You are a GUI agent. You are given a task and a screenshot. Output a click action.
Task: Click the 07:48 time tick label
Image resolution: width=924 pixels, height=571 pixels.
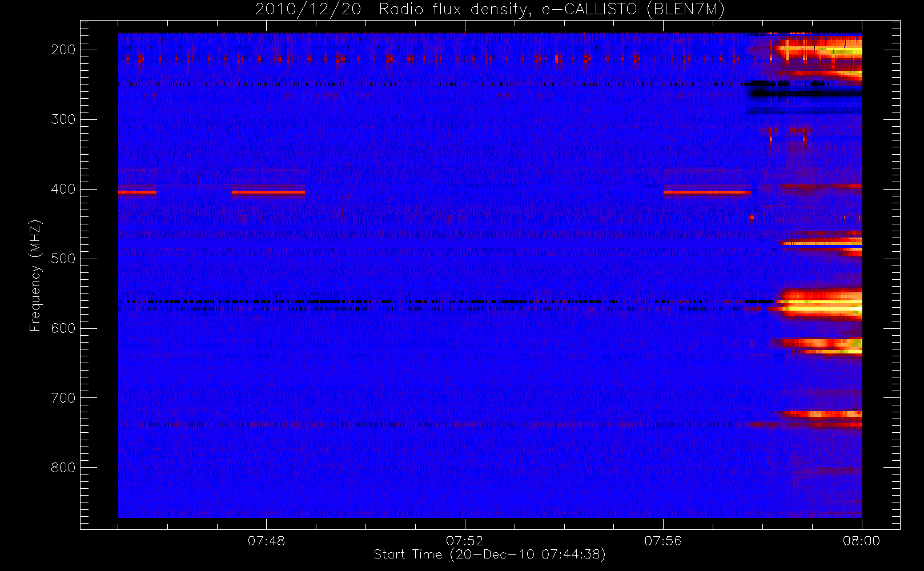point(266,541)
